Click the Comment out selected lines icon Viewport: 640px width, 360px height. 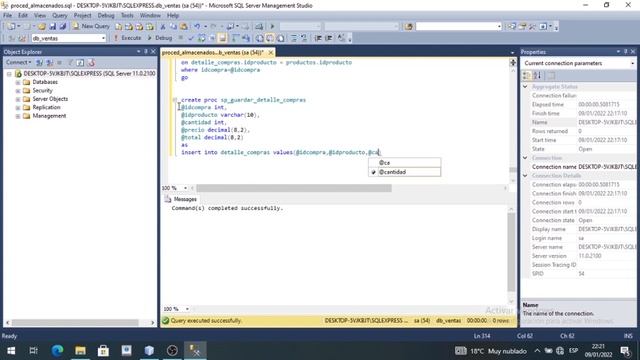294,38
